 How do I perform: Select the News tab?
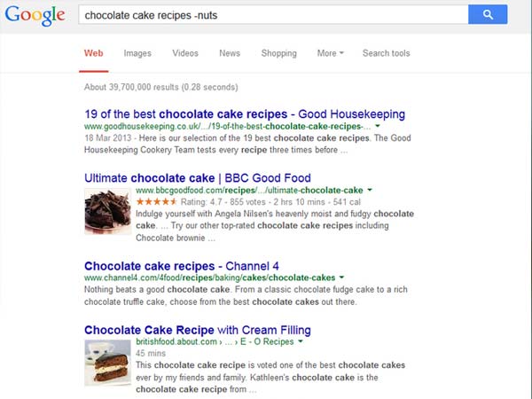pos(230,53)
